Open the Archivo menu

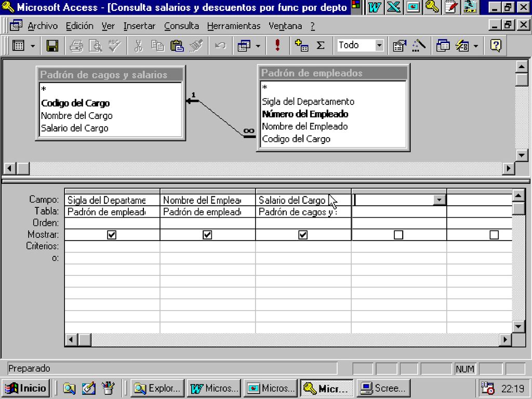[43, 26]
